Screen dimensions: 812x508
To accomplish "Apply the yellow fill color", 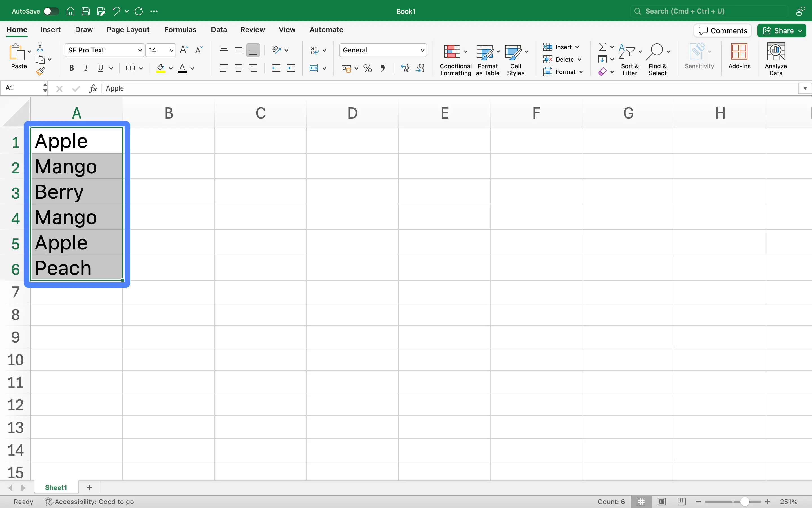I will click(x=161, y=68).
